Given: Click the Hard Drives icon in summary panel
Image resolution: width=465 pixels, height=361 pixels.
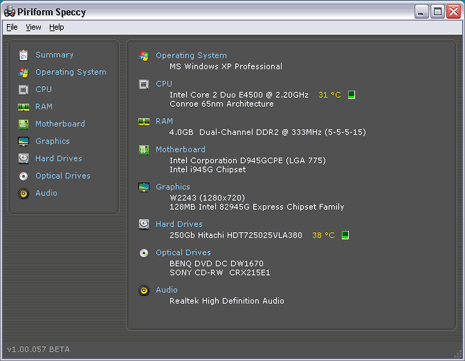Looking at the screenshot, I should tap(144, 224).
